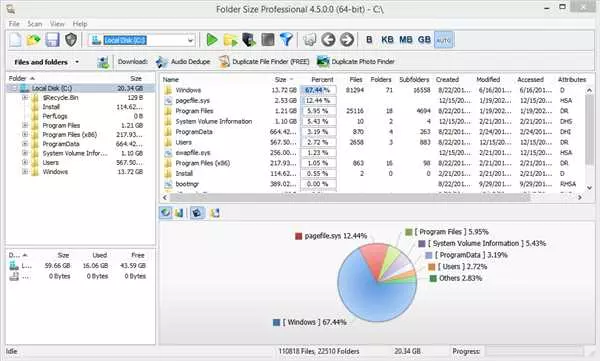Click the second drive icon showing 0 Bytes
Screen dimensions: 600x361
pos(14,276)
